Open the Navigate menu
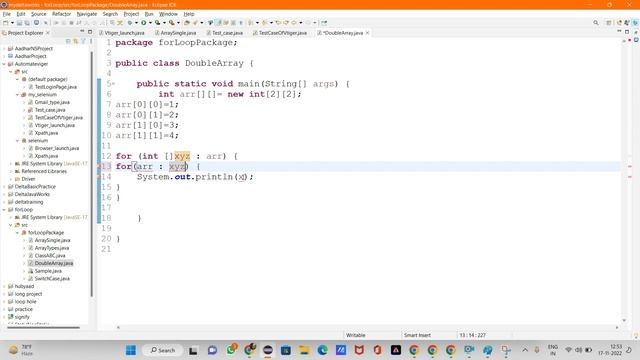640x360 pixels. point(87,14)
